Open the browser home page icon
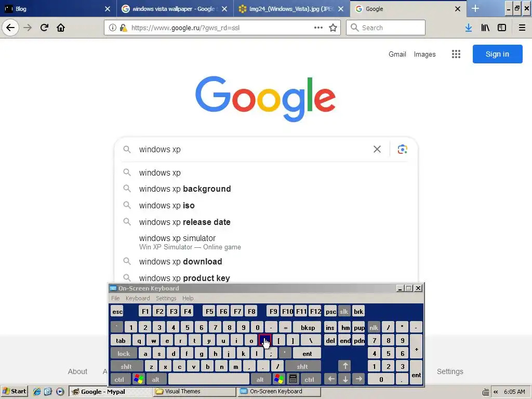This screenshot has width=532, height=399. click(x=61, y=28)
